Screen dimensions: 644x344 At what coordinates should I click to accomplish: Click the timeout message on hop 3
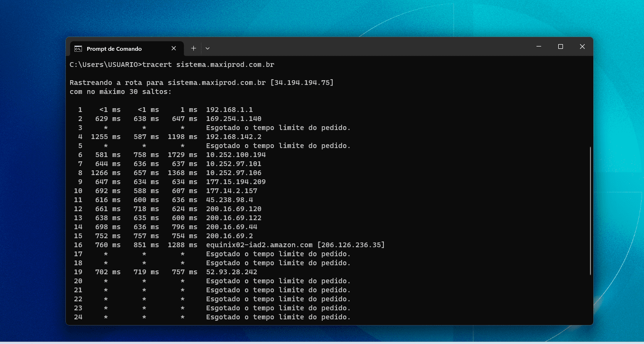[x=278, y=128]
